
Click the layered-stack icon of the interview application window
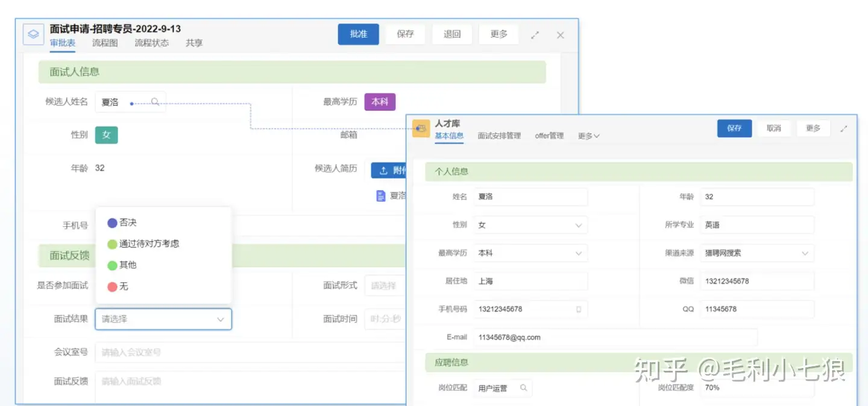pyautogui.click(x=34, y=34)
